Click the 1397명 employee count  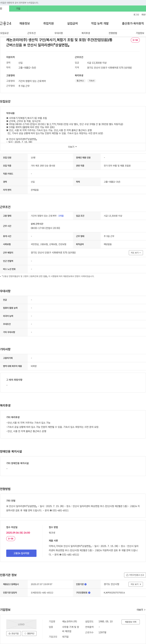pos(102,632)
